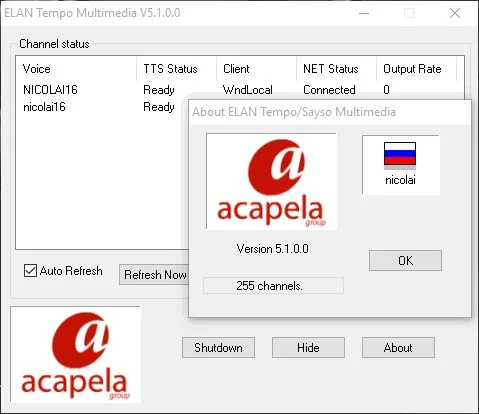The height and width of the screenshot is (414, 479).
Task: Click the Voice column header
Action: [77, 69]
